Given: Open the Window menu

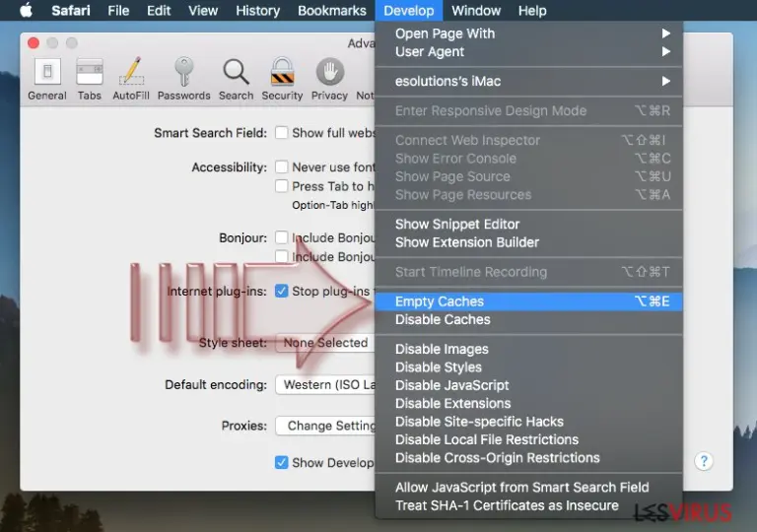Looking at the screenshot, I should [x=476, y=11].
